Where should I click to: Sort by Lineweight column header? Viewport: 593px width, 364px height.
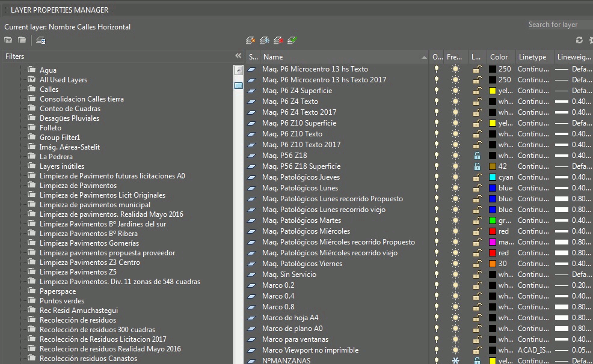[x=573, y=56]
